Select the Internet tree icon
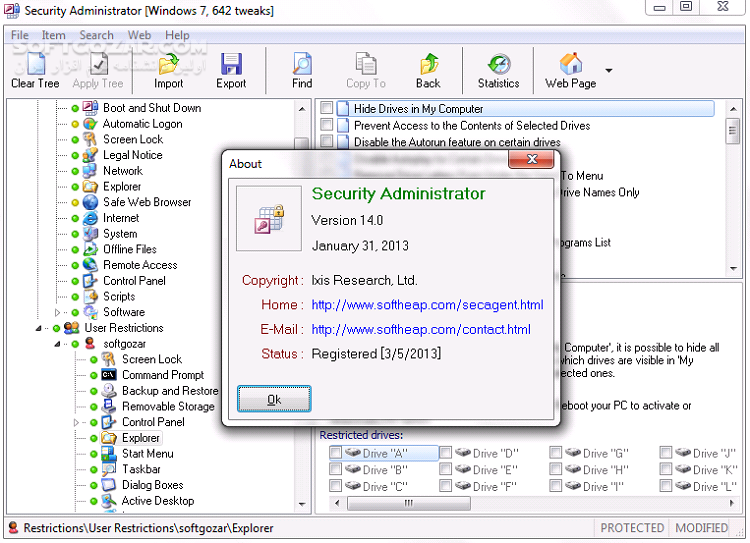This screenshot has width=750, height=543. [x=90, y=218]
